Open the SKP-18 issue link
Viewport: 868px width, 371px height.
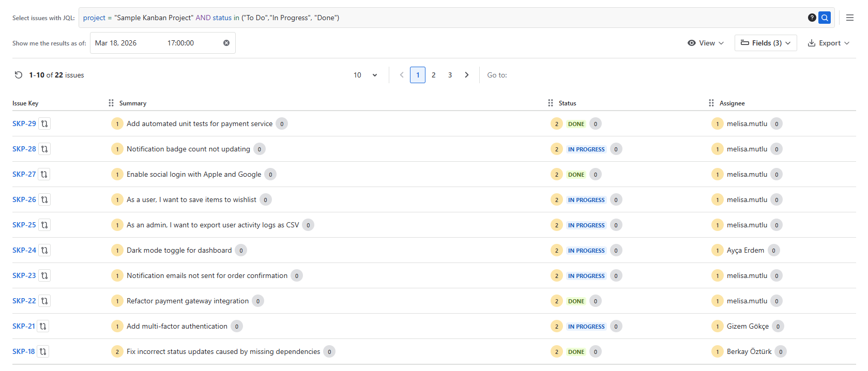point(24,351)
